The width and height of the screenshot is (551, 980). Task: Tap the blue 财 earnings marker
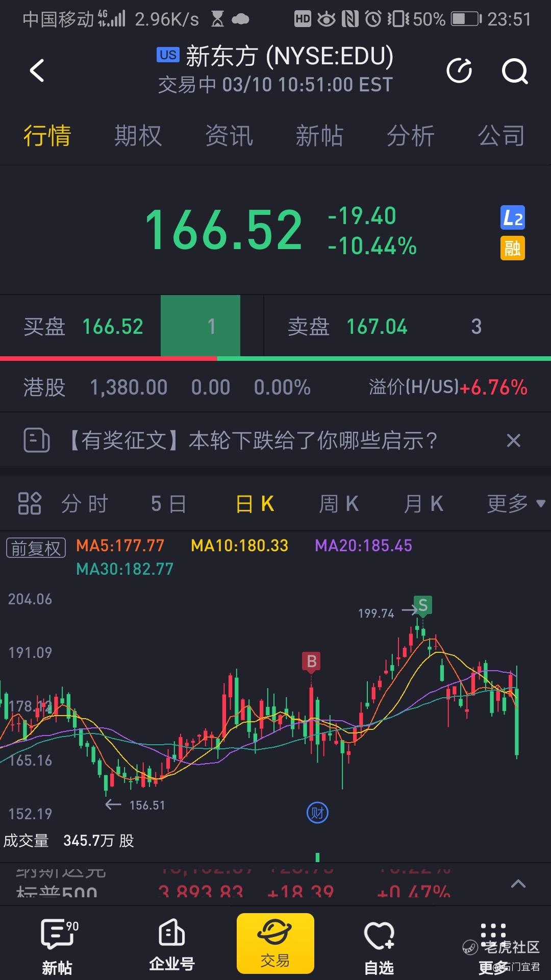tap(317, 813)
